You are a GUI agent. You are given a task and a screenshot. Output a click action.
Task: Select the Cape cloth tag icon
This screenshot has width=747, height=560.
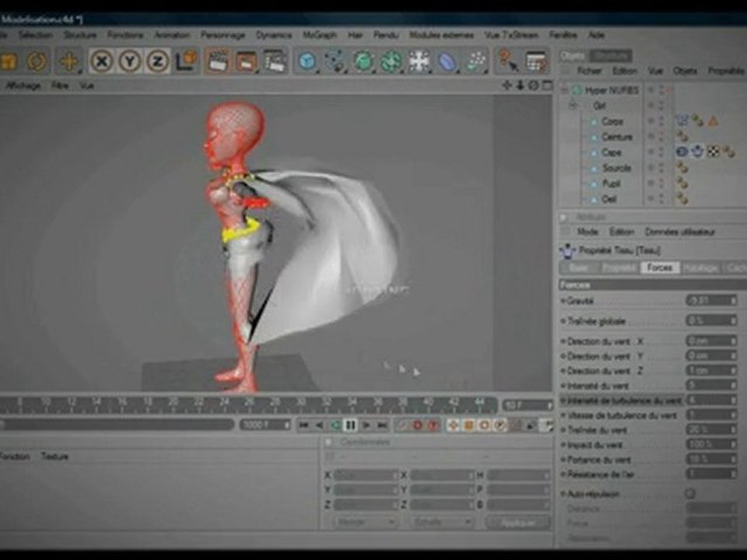(697, 152)
